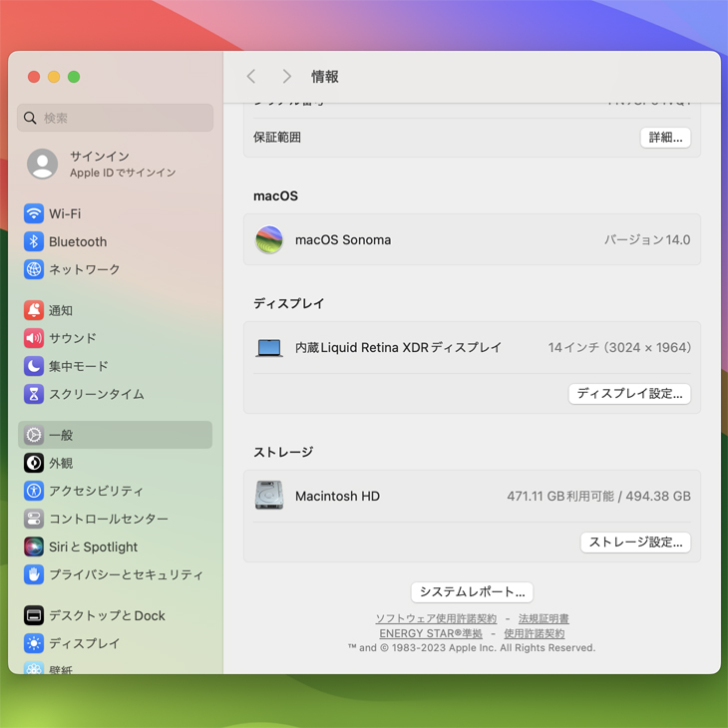Select Siri と Spotlight icon
This screenshot has width=728, height=728.
[34, 546]
